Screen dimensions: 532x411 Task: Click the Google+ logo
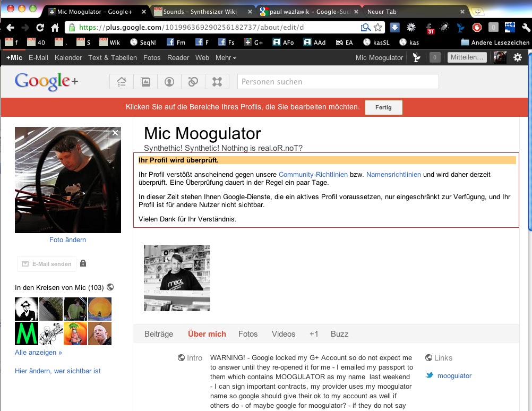tap(47, 81)
